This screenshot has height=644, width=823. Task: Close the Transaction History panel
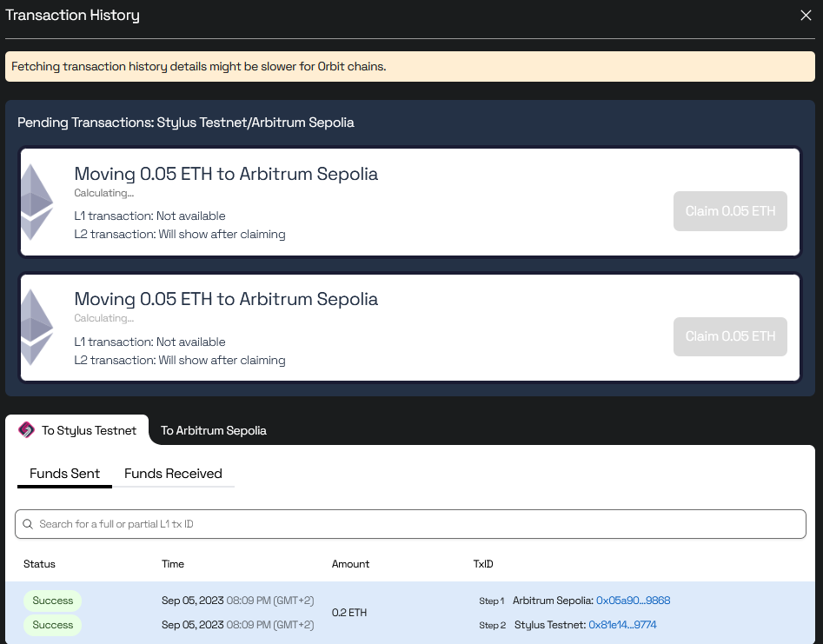pos(806,16)
